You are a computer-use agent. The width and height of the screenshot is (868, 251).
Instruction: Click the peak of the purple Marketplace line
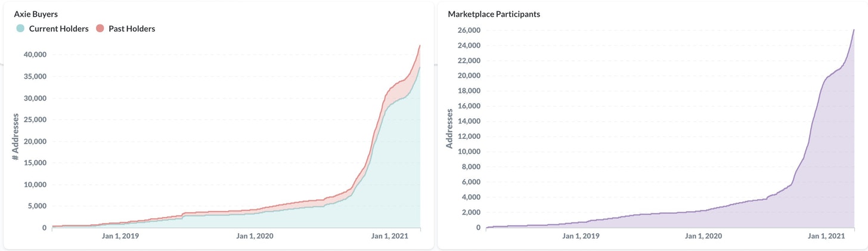(854, 30)
